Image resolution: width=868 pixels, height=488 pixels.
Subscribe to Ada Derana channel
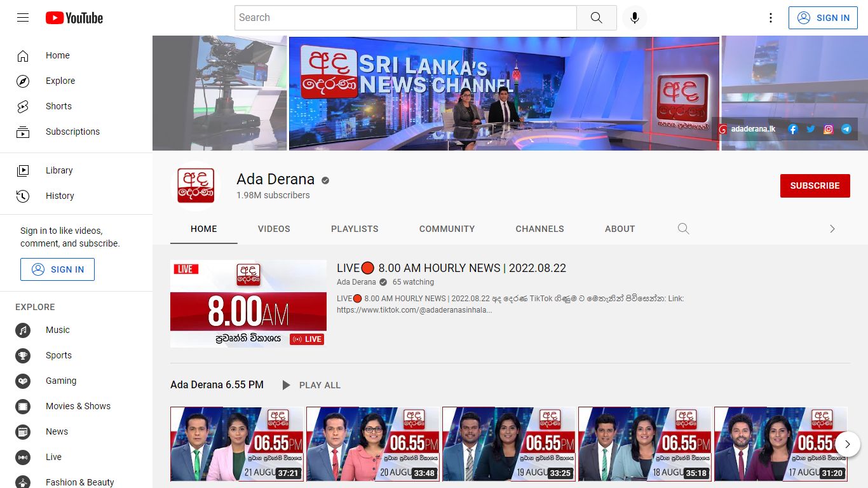[815, 186]
